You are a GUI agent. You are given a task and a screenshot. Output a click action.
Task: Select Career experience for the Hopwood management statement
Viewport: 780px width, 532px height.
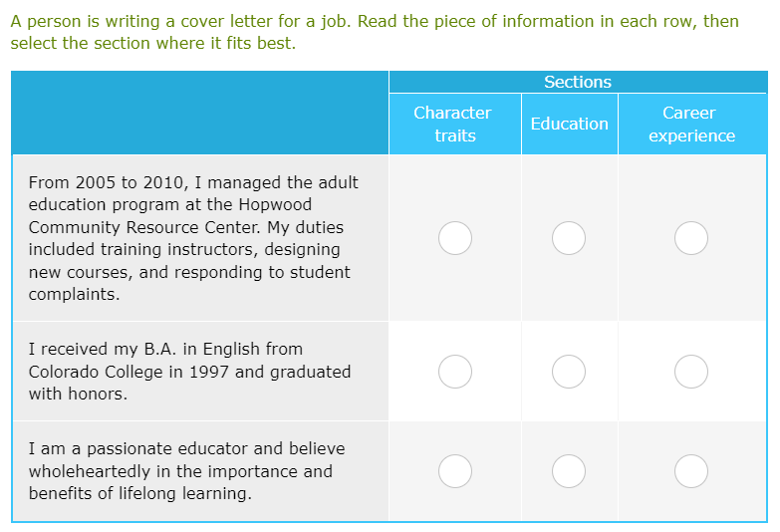coord(691,238)
